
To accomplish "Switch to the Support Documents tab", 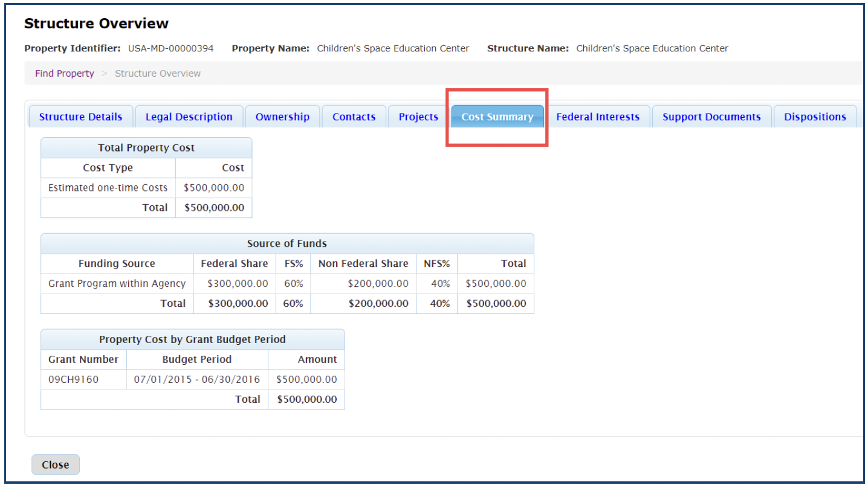I will click(711, 117).
